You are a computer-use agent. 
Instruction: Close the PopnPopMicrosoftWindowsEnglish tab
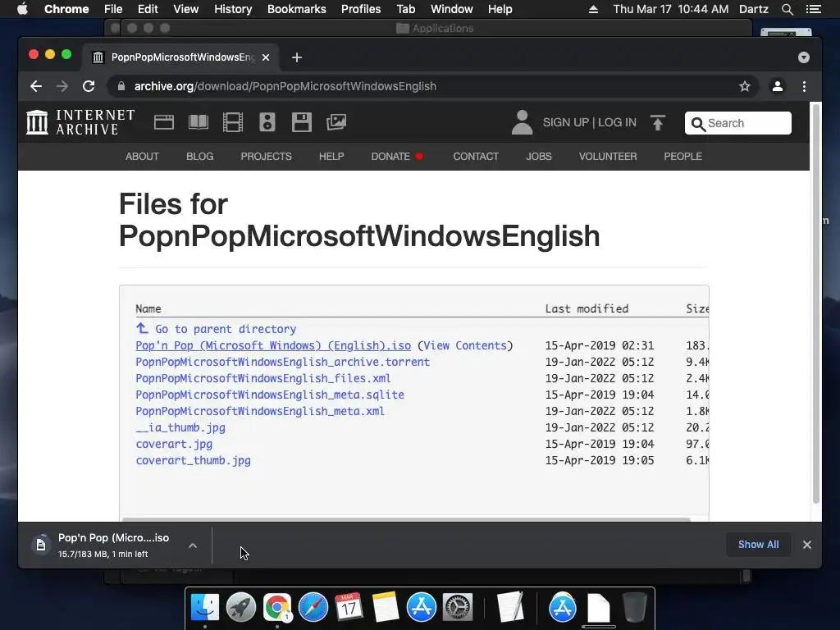pyautogui.click(x=266, y=57)
